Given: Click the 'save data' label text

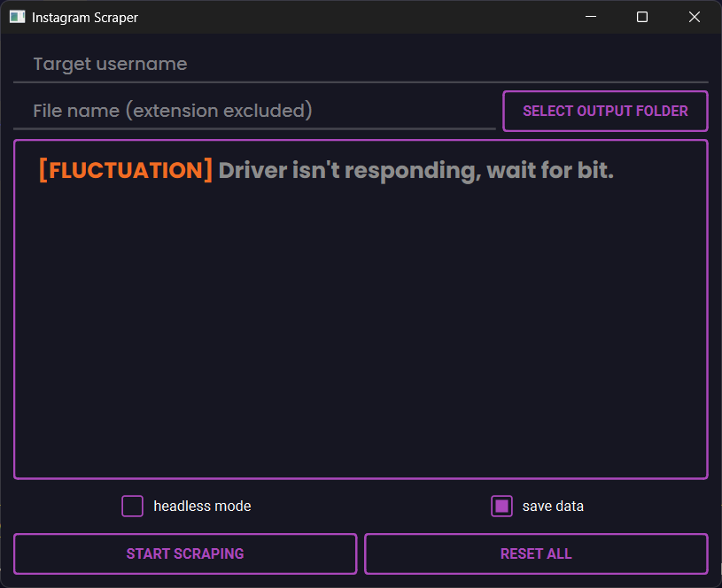Looking at the screenshot, I should tap(553, 507).
